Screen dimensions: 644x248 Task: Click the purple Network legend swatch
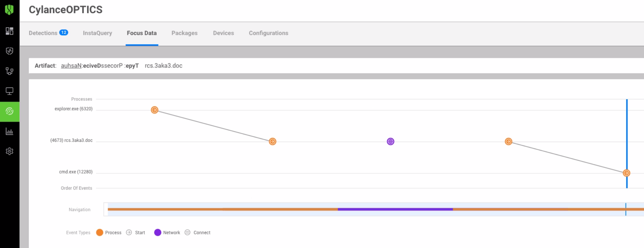pyautogui.click(x=157, y=233)
